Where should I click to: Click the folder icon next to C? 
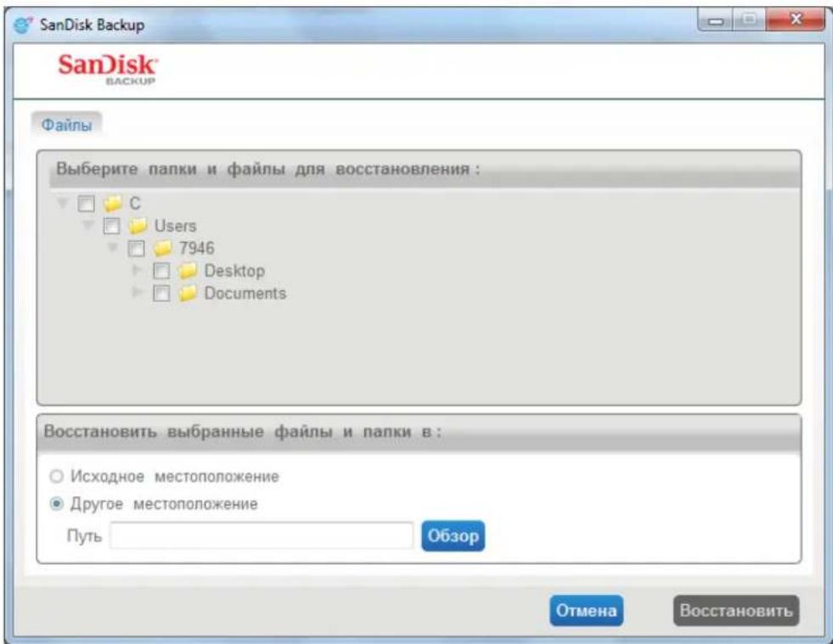(x=113, y=204)
